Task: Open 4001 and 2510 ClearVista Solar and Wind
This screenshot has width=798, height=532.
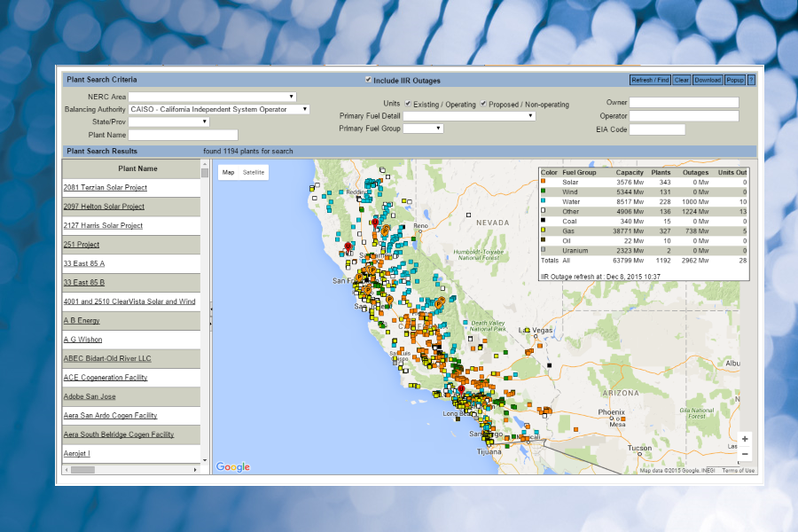Action: point(129,301)
